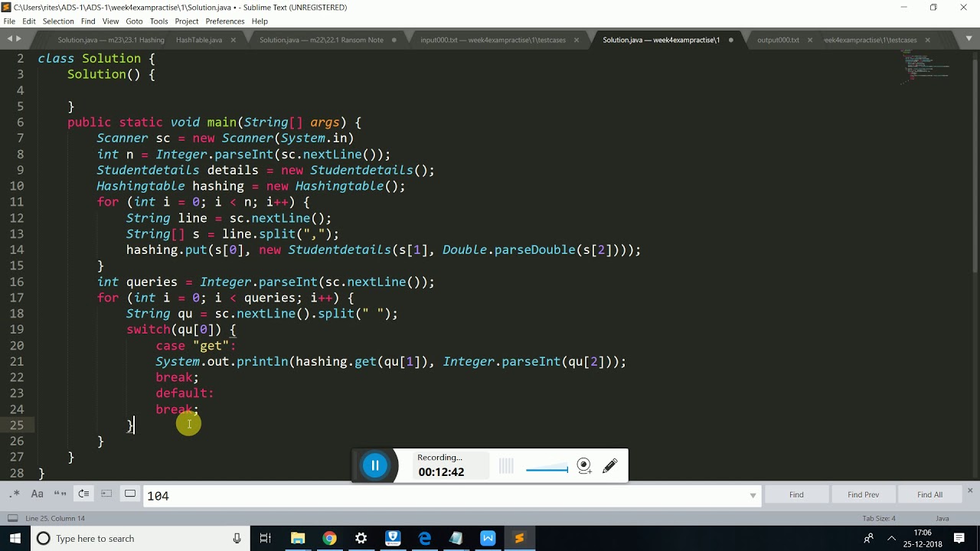Open the People icon in system tray
The image size is (980, 551).
click(x=868, y=539)
